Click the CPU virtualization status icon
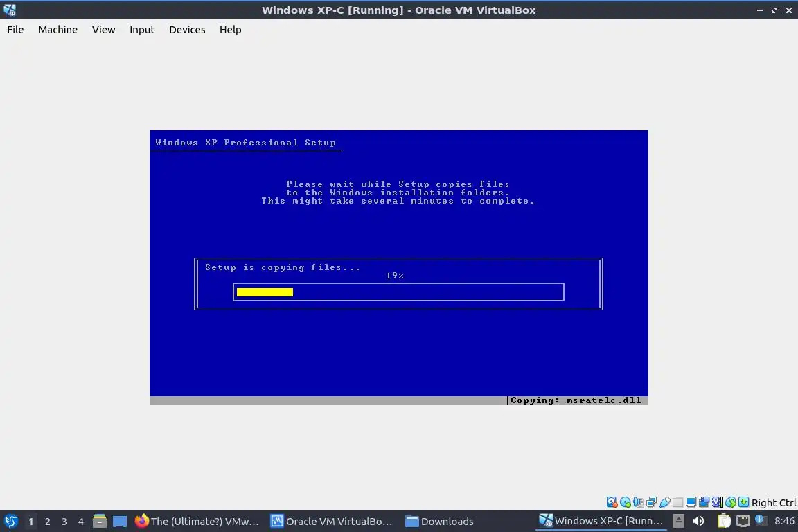The image size is (798, 532). click(718, 502)
